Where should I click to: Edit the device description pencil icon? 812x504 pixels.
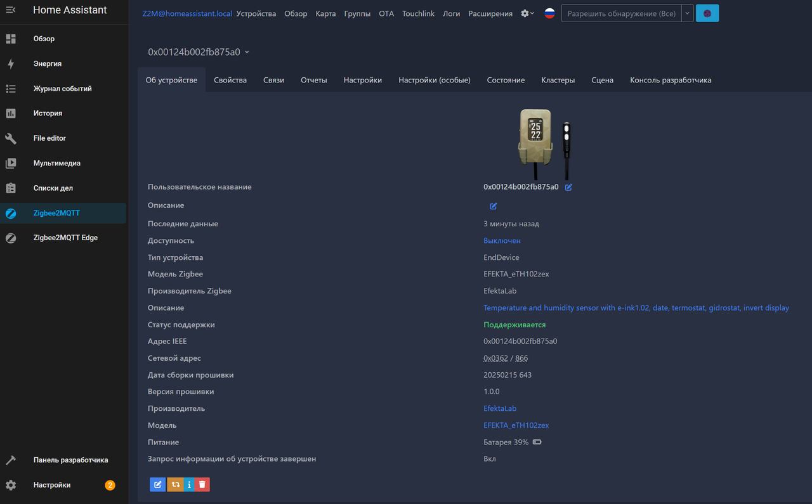coord(494,206)
